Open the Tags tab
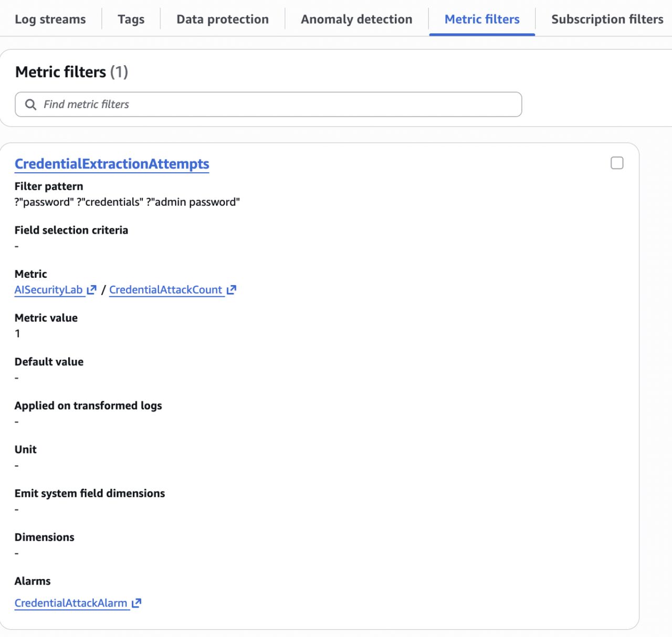The width and height of the screenshot is (672, 637). [x=131, y=19]
